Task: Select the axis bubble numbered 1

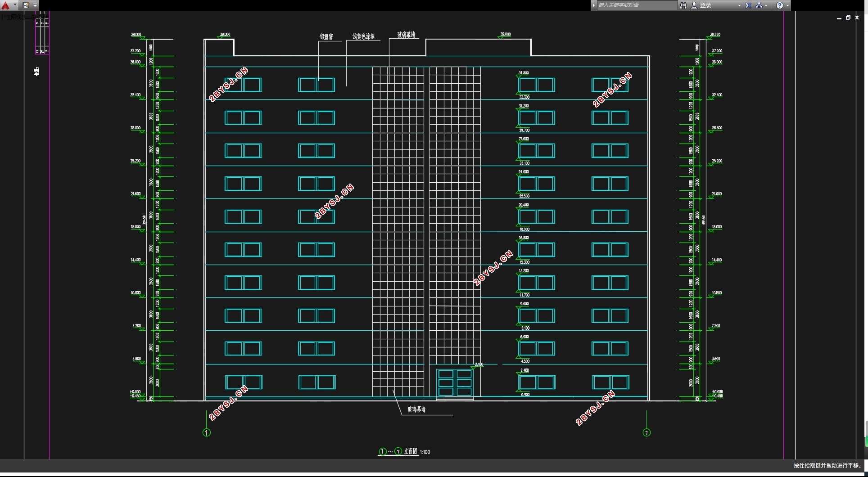Action: tap(207, 432)
